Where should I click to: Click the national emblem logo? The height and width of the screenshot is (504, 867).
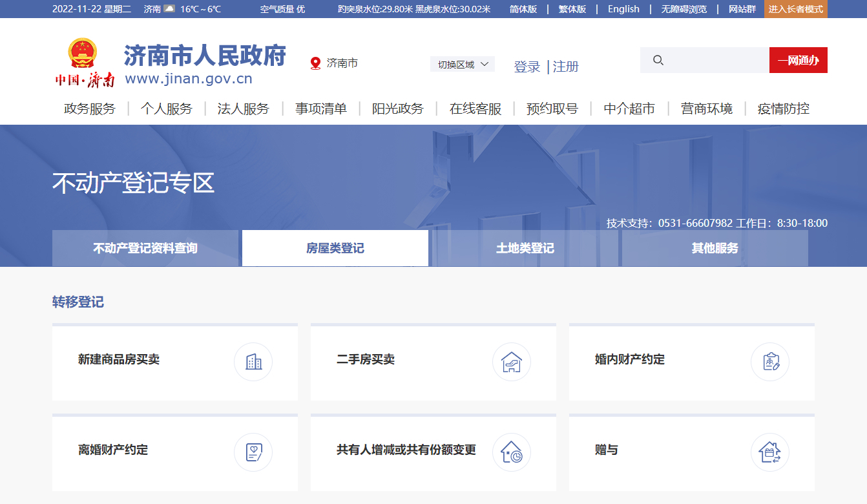click(x=83, y=54)
